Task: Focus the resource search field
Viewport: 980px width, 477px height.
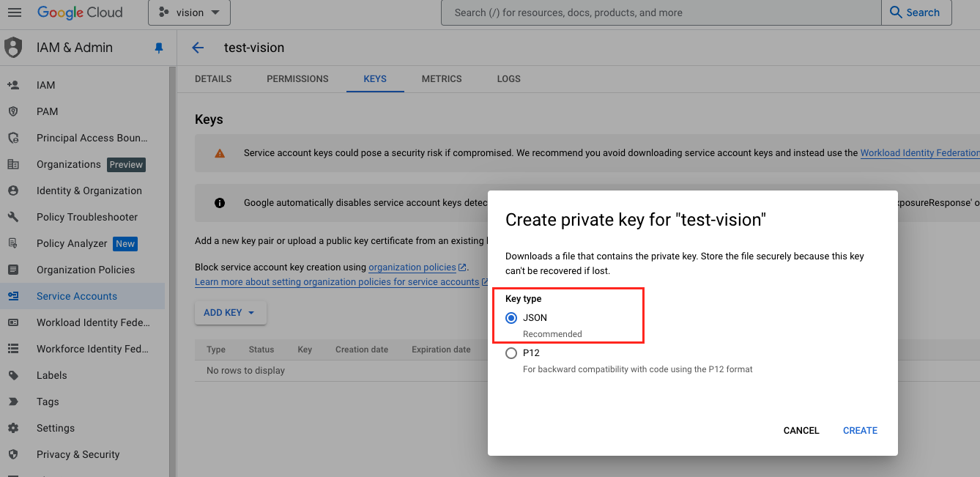Action: (661, 12)
